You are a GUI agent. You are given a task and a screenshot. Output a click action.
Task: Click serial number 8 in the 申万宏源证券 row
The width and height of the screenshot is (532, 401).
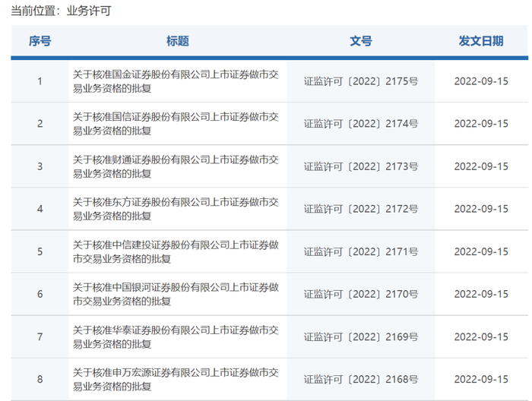[x=40, y=379]
